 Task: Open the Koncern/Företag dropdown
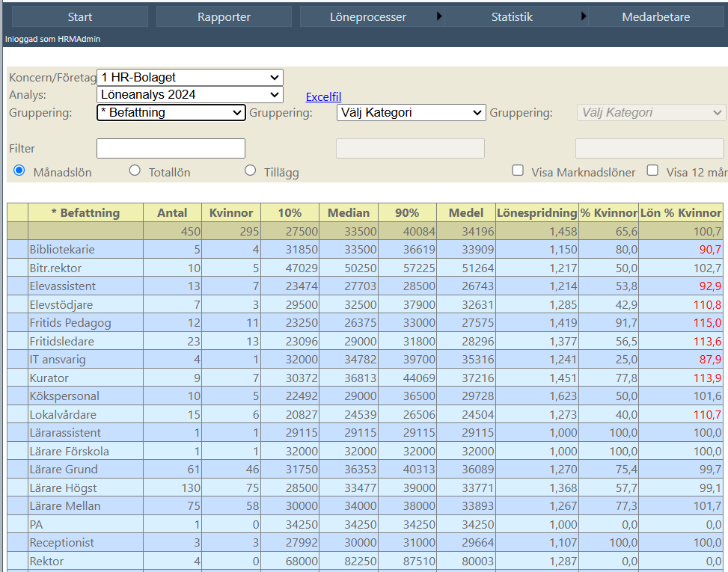point(190,78)
